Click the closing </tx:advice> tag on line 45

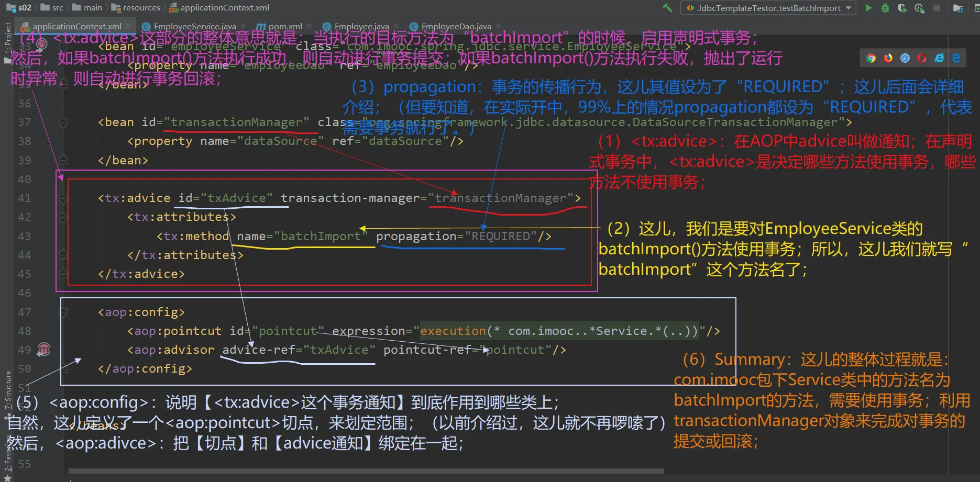[x=141, y=274]
